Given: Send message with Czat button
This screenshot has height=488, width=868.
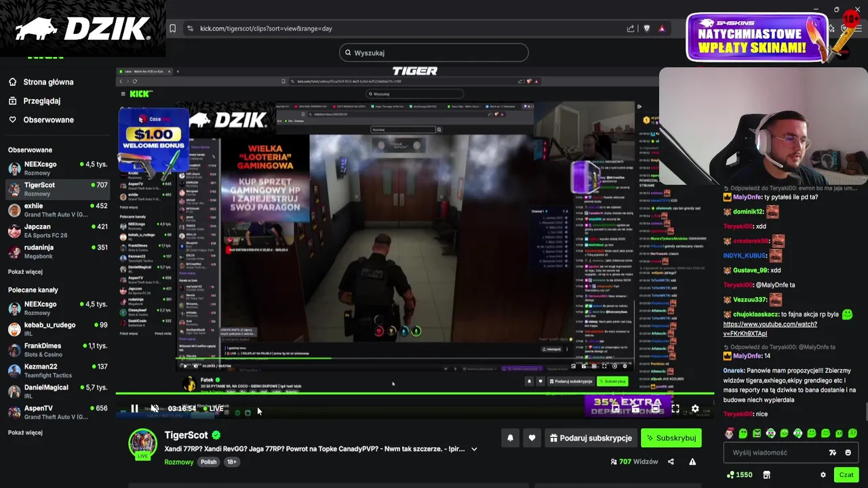Looking at the screenshot, I should tap(846, 474).
